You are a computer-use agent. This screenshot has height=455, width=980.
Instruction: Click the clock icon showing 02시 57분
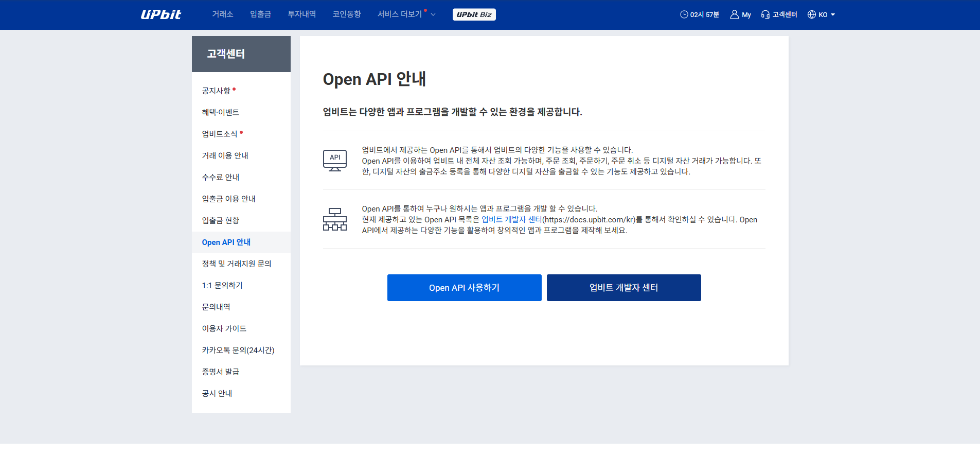pyautogui.click(x=684, y=14)
